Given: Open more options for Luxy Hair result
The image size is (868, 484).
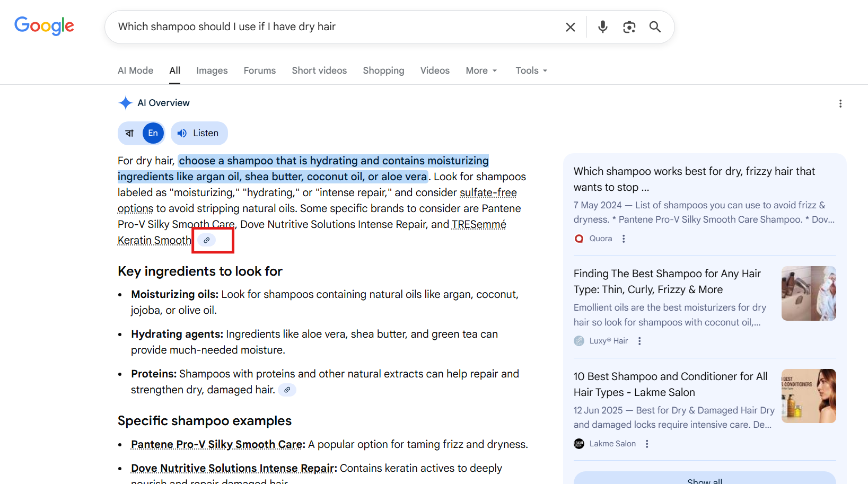Looking at the screenshot, I should pos(639,341).
